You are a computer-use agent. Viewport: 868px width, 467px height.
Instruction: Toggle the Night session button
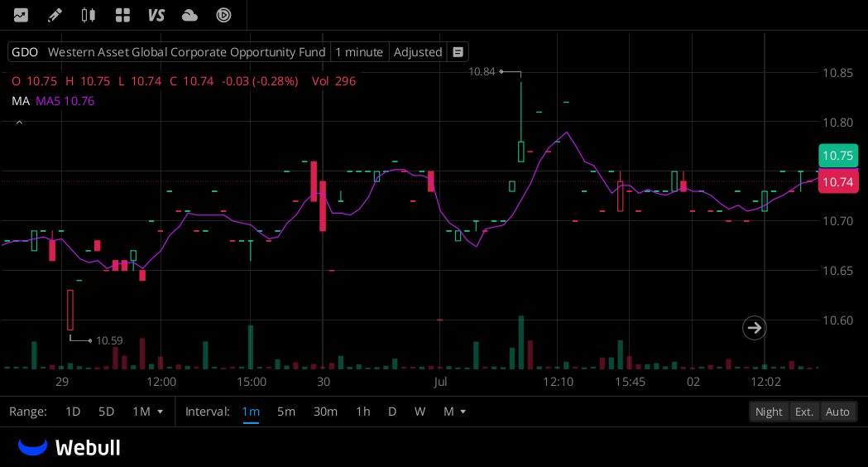769,412
